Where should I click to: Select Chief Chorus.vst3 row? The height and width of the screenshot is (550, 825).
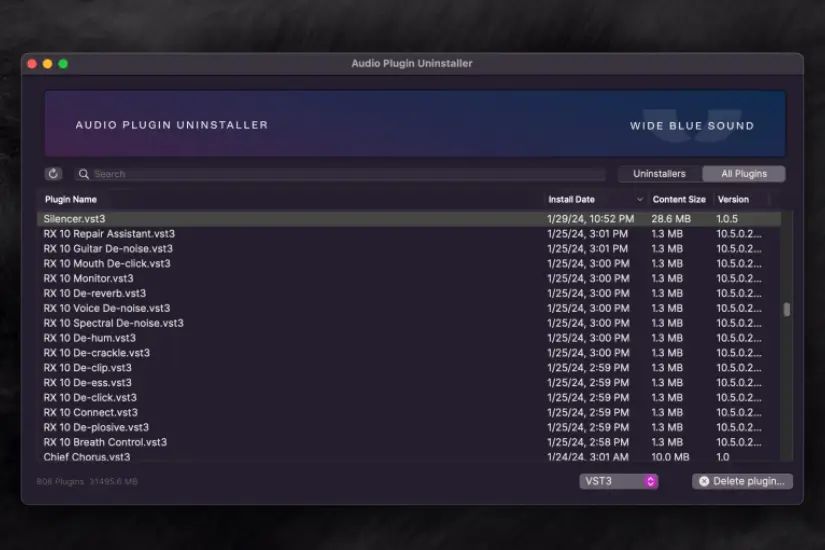point(409,456)
